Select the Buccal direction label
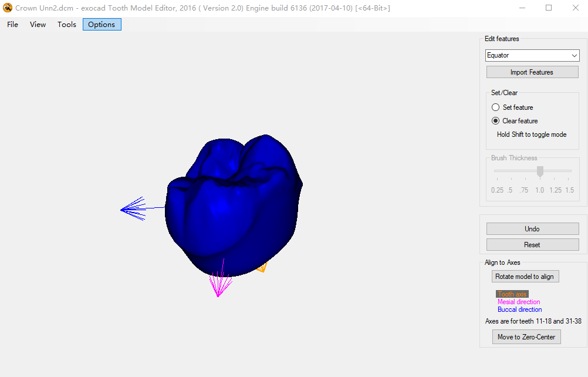 coord(519,309)
